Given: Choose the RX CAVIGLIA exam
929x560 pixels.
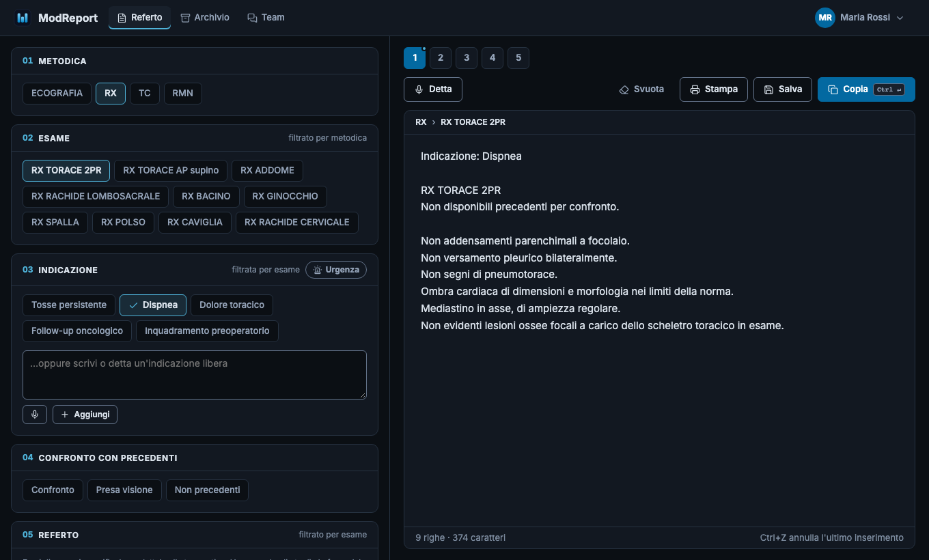Looking at the screenshot, I should pos(195,223).
